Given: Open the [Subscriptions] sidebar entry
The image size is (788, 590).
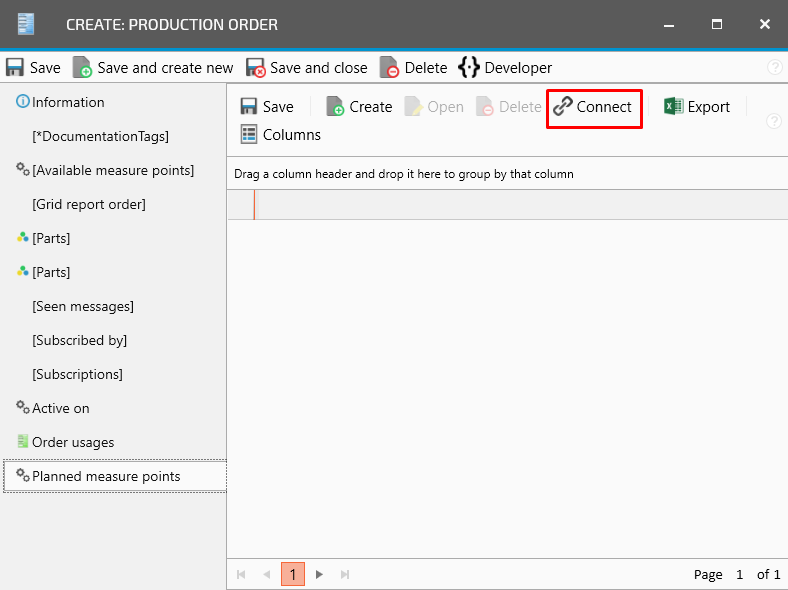Looking at the screenshot, I should [x=77, y=374].
